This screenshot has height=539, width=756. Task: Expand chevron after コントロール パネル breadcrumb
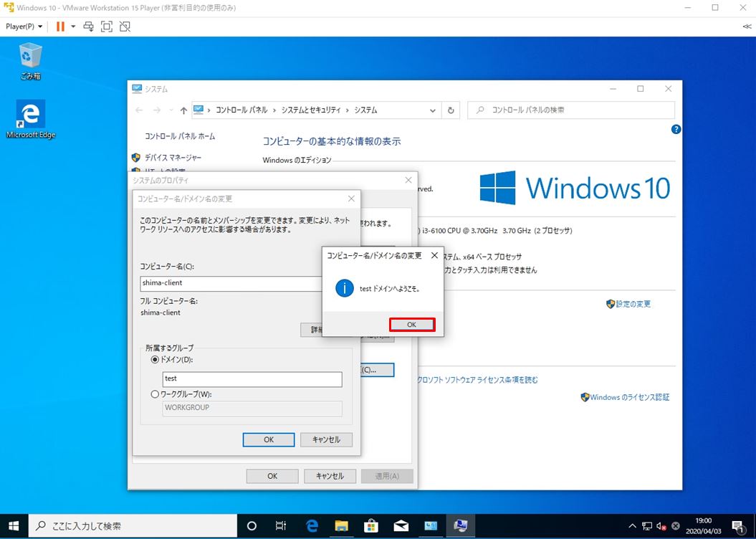coord(274,110)
